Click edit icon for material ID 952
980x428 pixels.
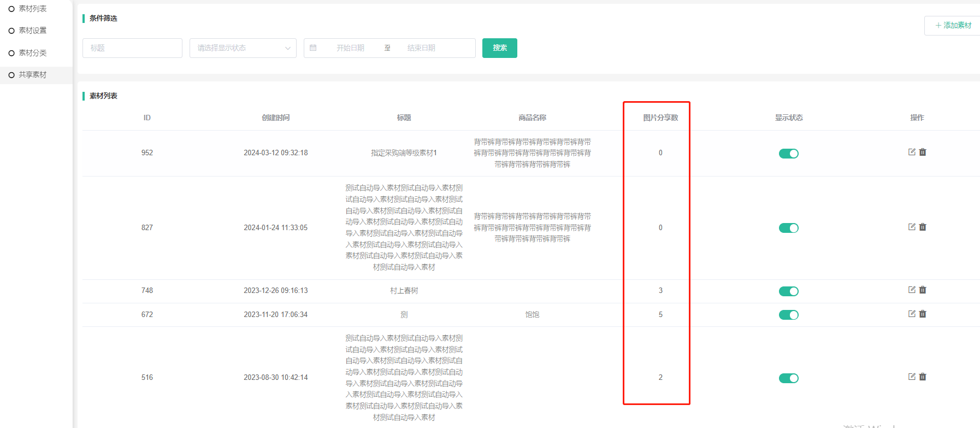coord(911,152)
